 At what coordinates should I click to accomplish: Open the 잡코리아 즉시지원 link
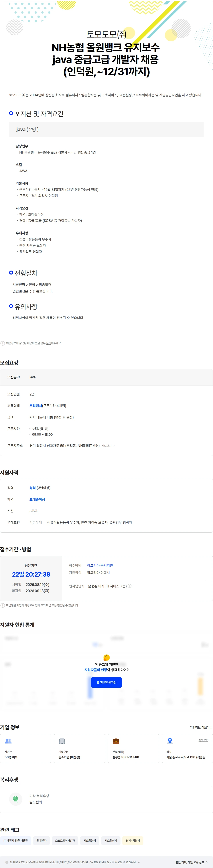[x=100, y=565]
